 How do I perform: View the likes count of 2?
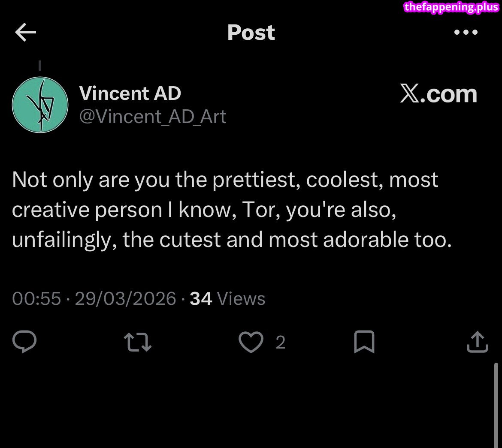tap(280, 343)
